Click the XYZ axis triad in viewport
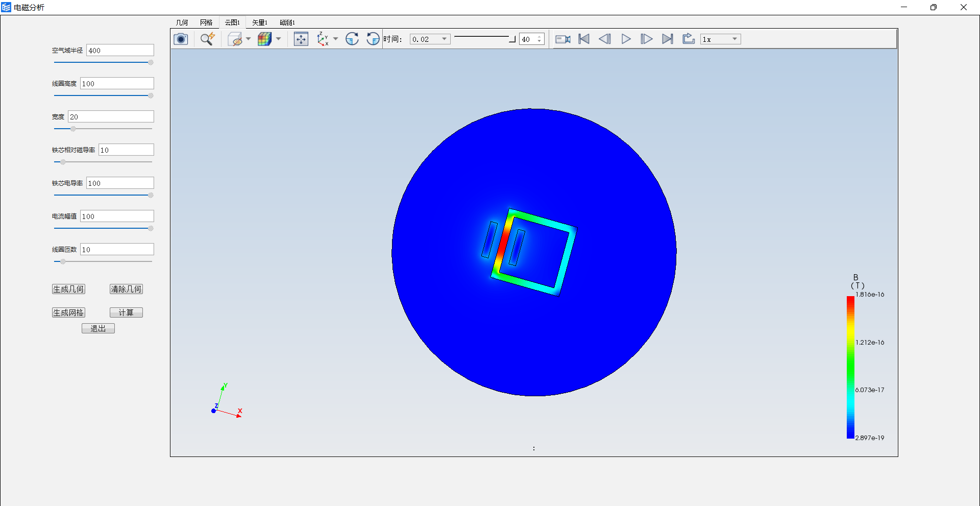Image resolution: width=980 pixels, height=506 pixels. click(x=226, y=401)
